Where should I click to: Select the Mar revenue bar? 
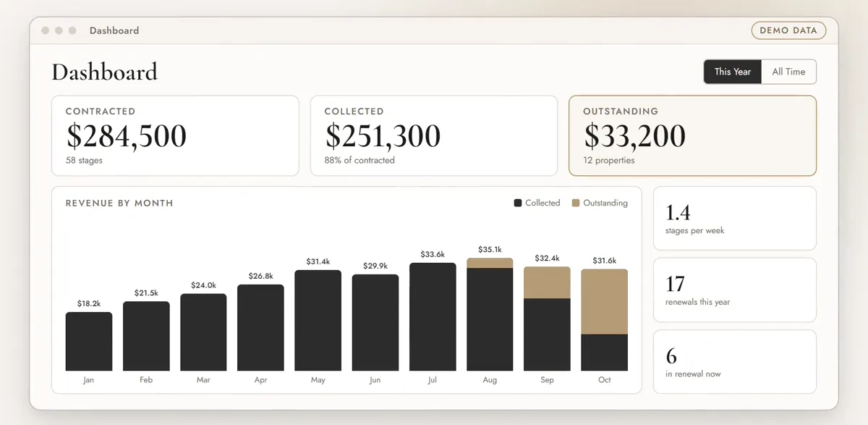click(203, 332)
